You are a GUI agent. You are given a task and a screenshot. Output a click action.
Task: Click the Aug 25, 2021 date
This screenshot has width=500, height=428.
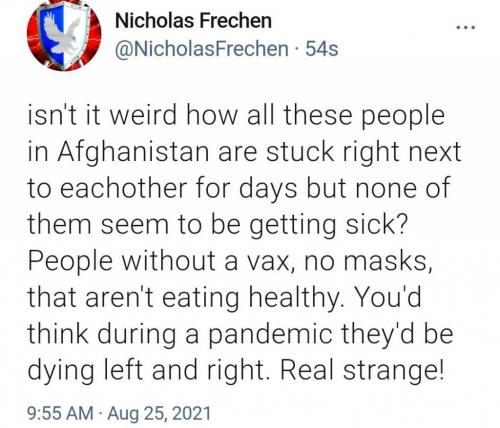159,413
